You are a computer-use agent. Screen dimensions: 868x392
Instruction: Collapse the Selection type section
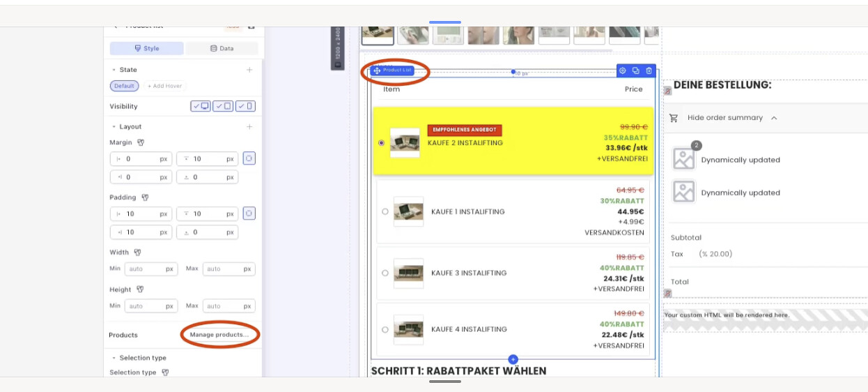tap(114, 358)
